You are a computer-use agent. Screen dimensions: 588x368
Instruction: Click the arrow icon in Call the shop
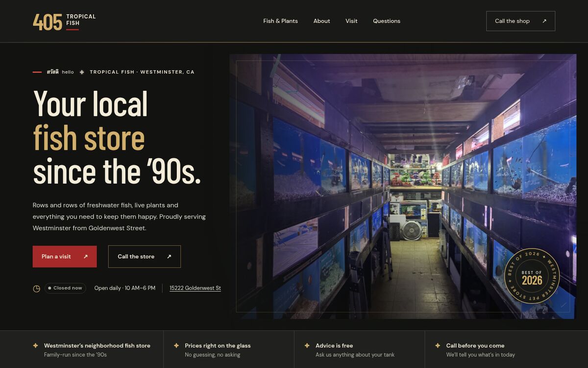tap(544, 21)
